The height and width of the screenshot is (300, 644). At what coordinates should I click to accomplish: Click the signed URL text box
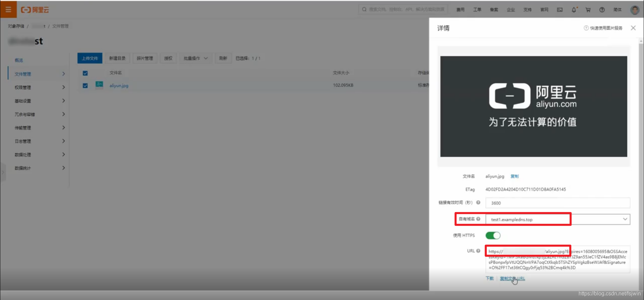[558, 259]
